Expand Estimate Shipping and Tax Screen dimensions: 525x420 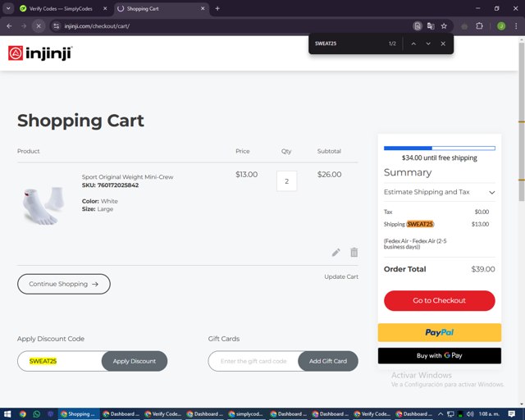440,192
